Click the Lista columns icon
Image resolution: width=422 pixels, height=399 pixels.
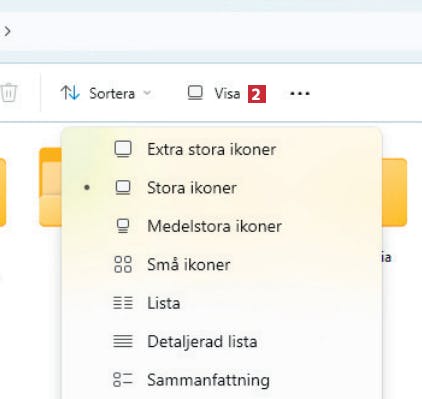(x=123, y=303)
